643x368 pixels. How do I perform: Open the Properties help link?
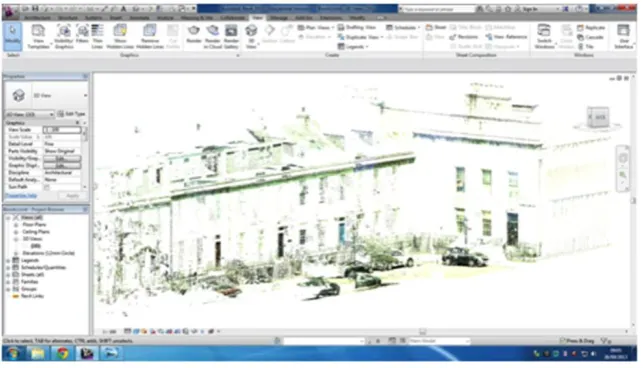point(21,196)
